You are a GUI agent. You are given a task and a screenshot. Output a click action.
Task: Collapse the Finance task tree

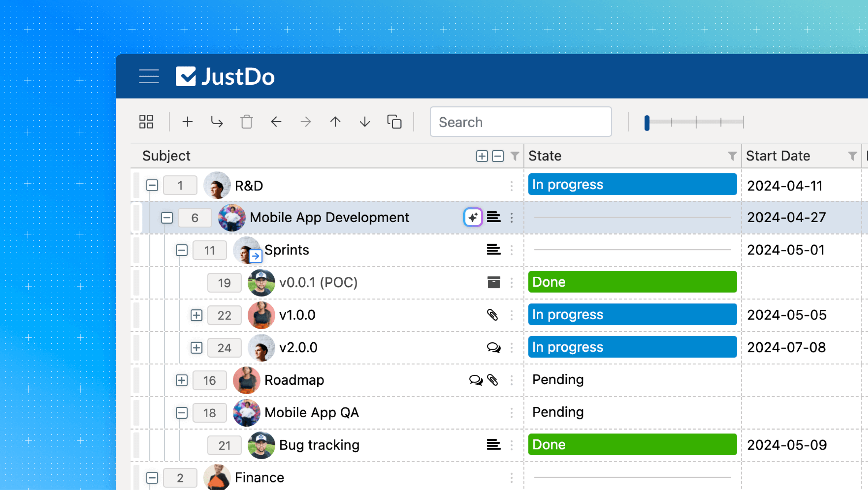click(152, 478)
